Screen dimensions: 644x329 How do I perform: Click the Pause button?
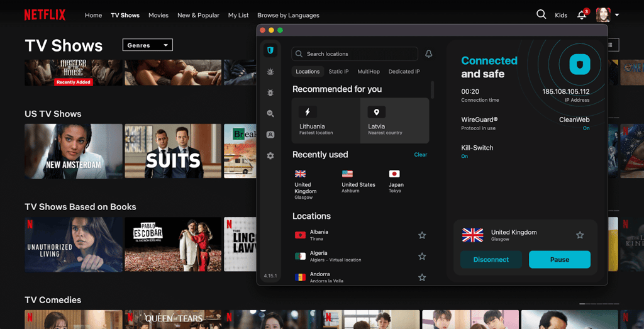click(x=559, y=260)
